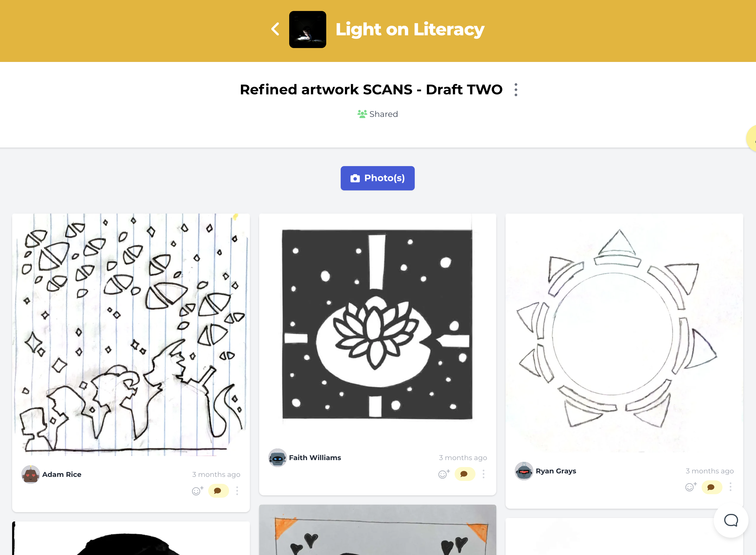Open more options for Ryan Grays's post

tap(730, 487)
